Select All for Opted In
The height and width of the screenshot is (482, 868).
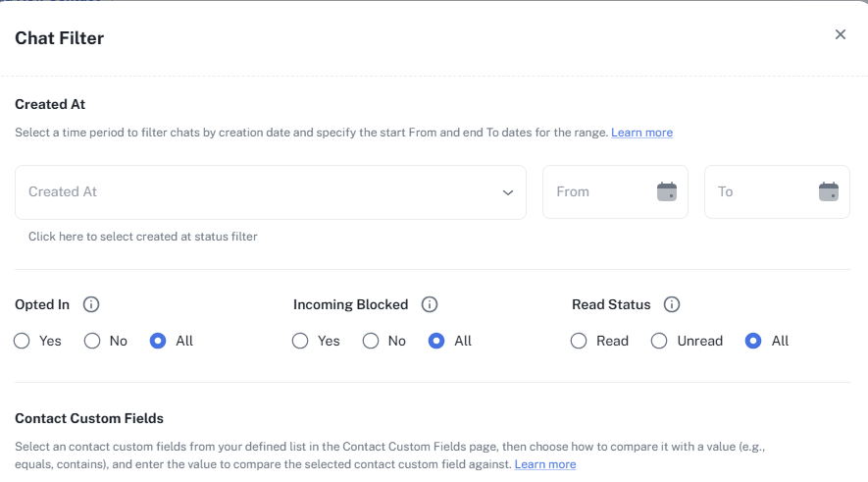click(x=158, y=341)
